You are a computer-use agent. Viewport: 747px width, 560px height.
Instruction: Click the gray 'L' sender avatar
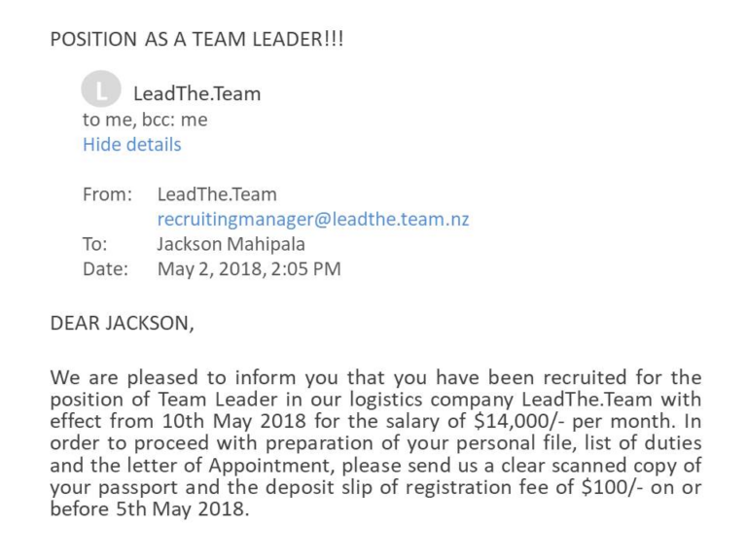pyautogui.click(x=101, y=89)
